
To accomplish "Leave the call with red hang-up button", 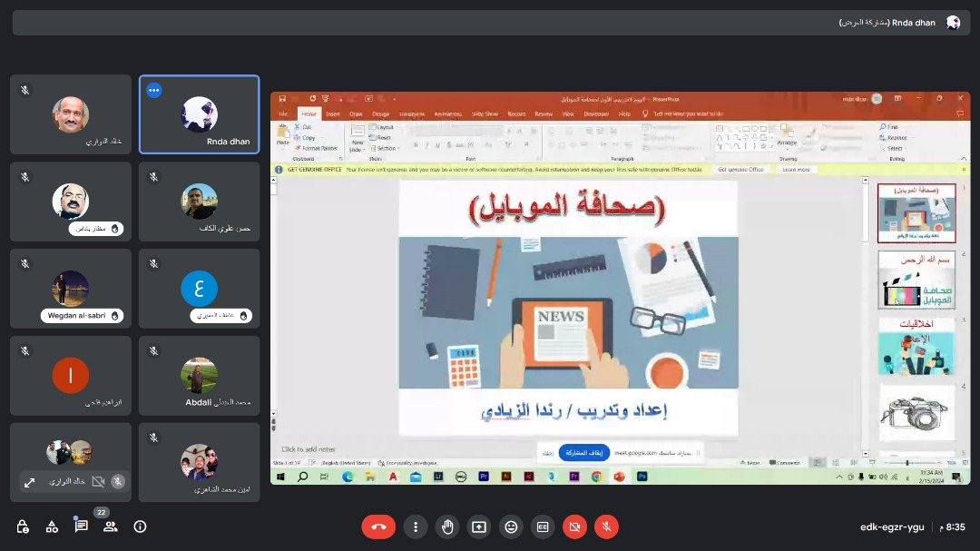I will pos(378,526).
